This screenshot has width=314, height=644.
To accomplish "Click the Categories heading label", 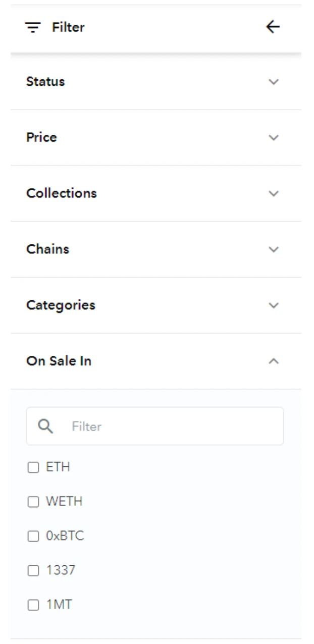I will point(61,305).
